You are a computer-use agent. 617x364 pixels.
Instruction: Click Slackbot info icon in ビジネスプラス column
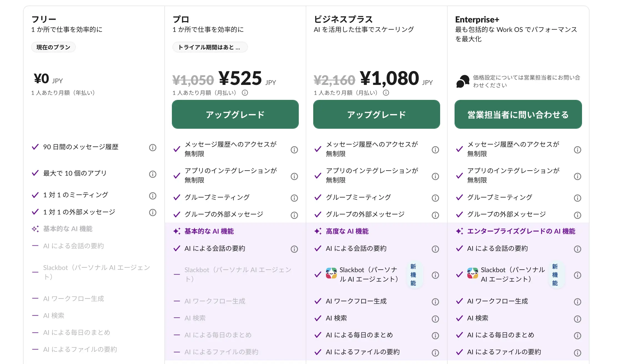[435, 275]
